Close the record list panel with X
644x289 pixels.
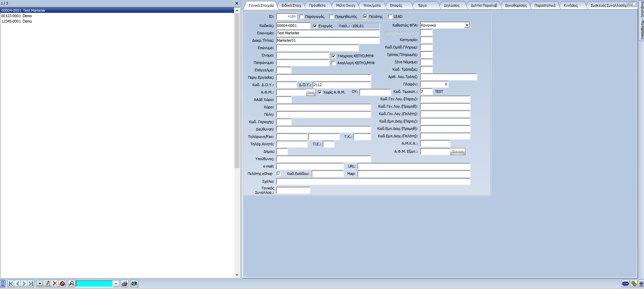pos(237,3)
